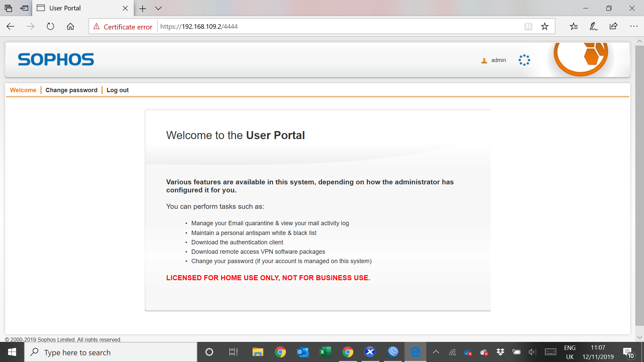Click the Certificate error warning
The image size is (644, 362).
click(123, 27)
